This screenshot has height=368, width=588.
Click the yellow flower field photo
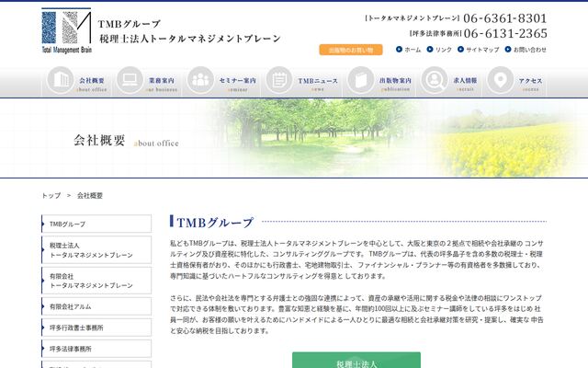(x=506, y=143)
